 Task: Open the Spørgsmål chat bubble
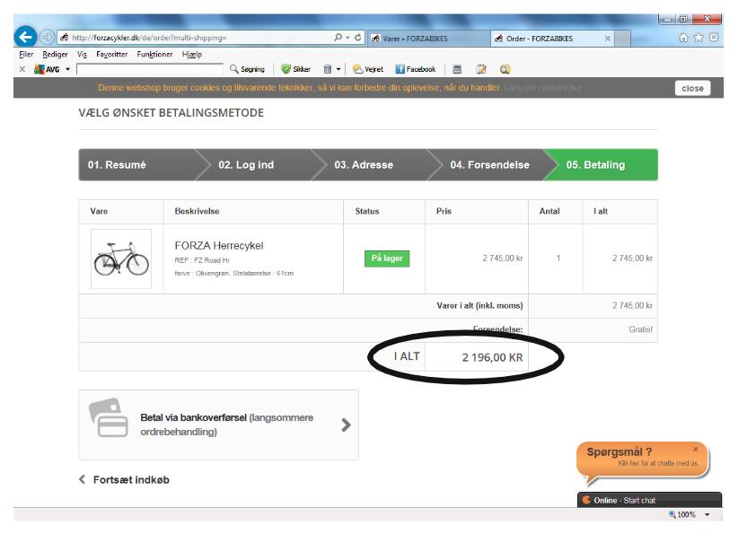[642, 460]
